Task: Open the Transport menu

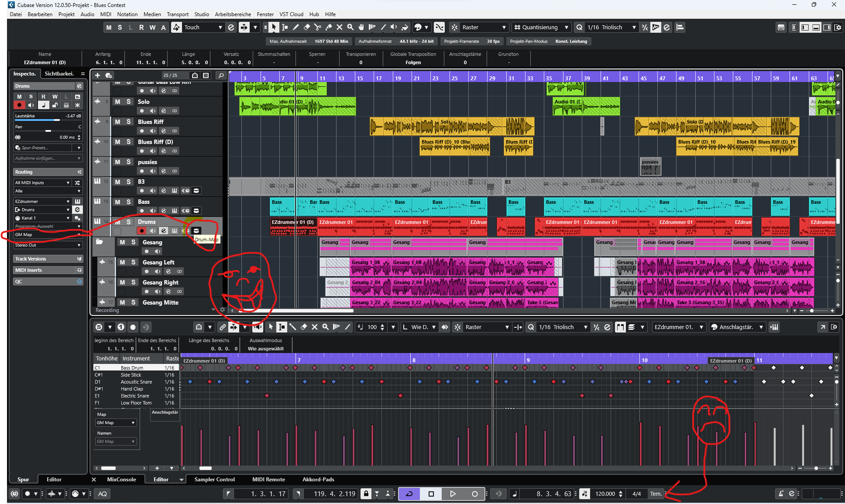Action: [x=178, y=14]
